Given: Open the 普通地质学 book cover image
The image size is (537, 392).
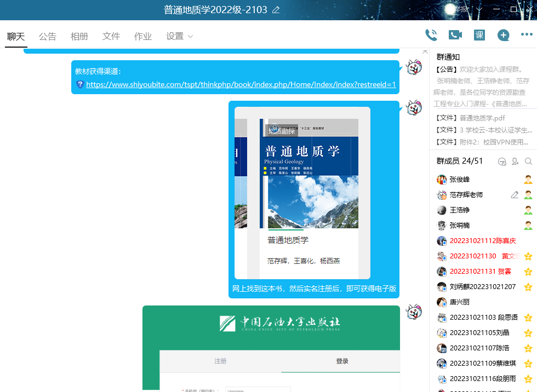Looking at the screenshot, I should (302, 193).
